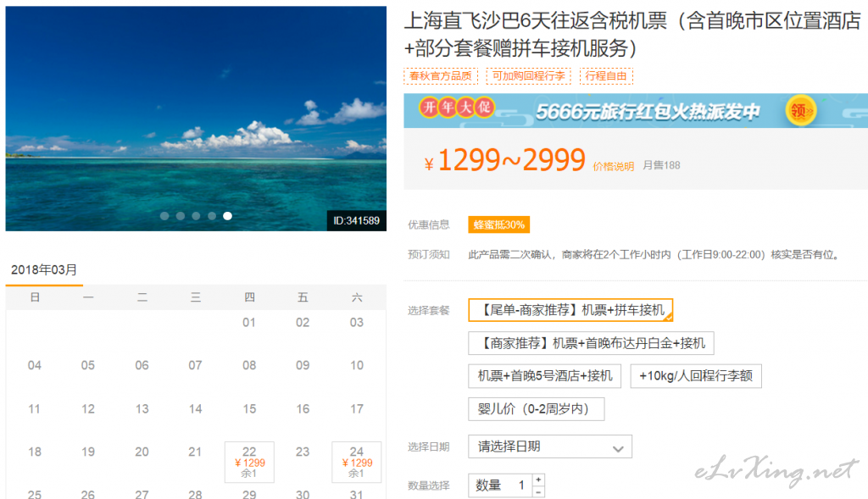Pick the 婴儿价（0-2周岁内）option
868x499 pixels.
coord(536,409)
